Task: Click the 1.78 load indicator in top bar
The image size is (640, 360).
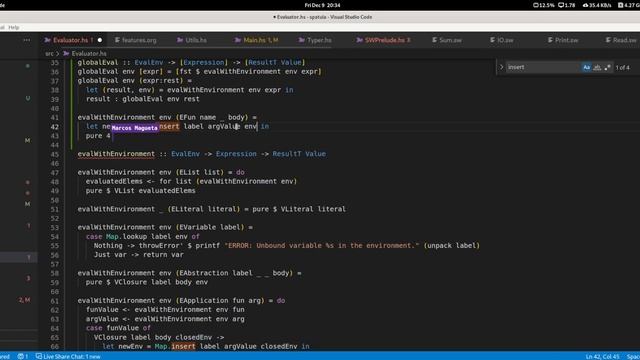Action: click(x=567, y=5)
